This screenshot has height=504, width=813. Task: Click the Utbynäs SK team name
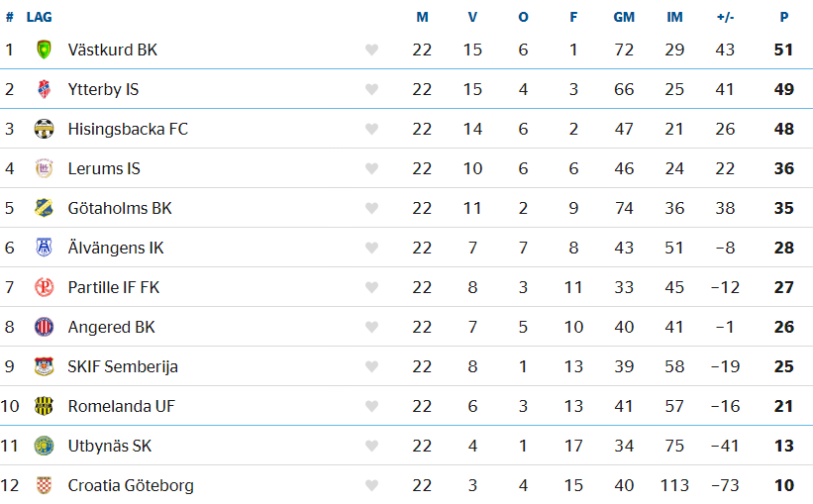coord(109,446)
